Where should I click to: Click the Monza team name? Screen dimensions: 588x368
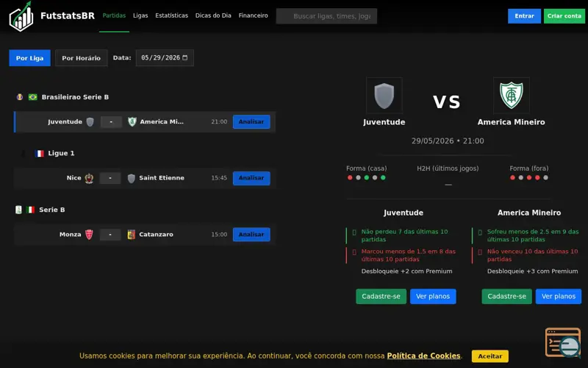(70, 234)
